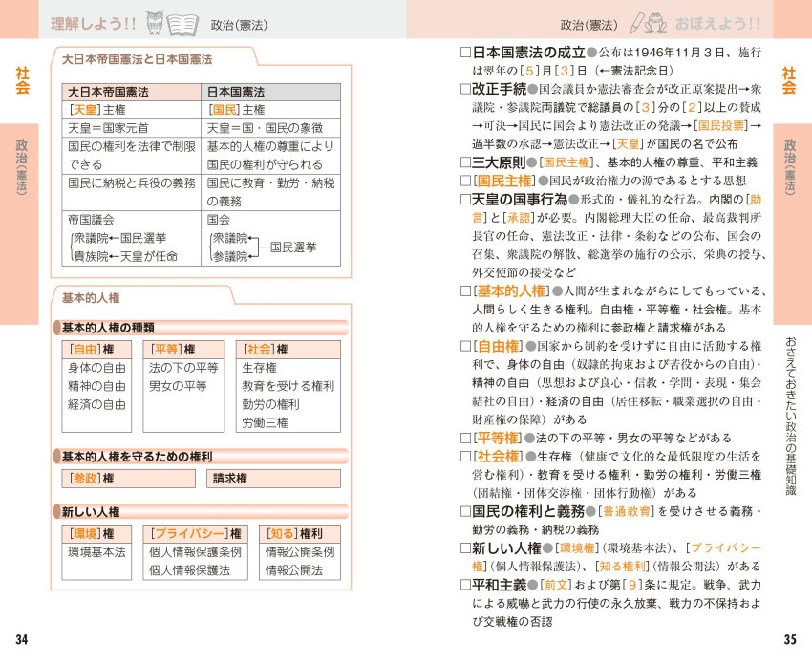Click 男女の平等 in the 平等権 box

point(178,386)
